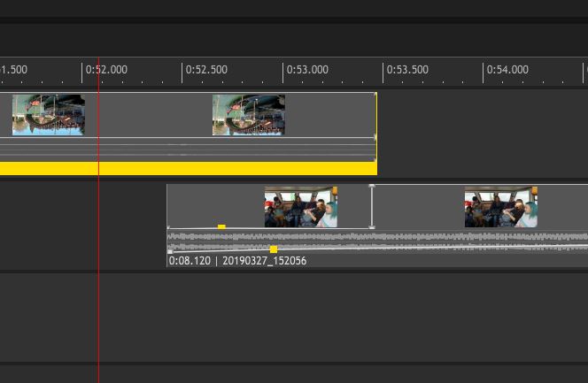Click the 0:53.500 ruler time mark
588x383 pixels.
pos(407,70)
